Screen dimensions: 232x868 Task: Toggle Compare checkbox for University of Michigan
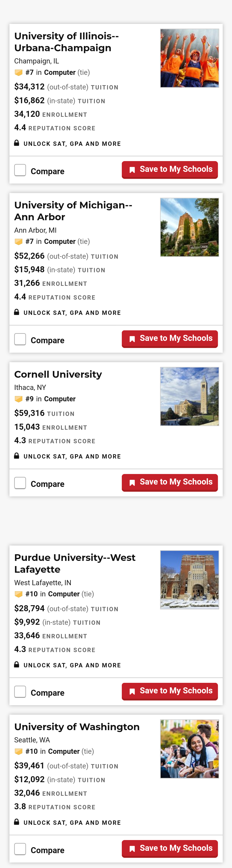(x=20, y=339)
